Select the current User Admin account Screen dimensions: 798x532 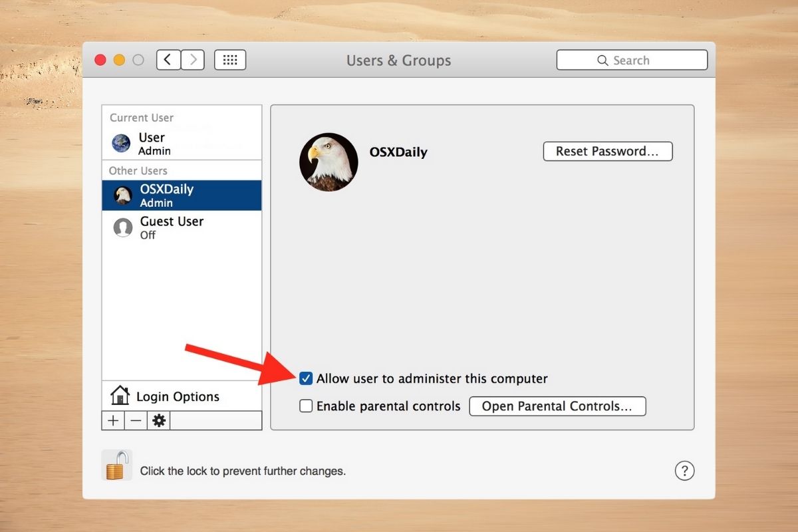tap(182, 143)
